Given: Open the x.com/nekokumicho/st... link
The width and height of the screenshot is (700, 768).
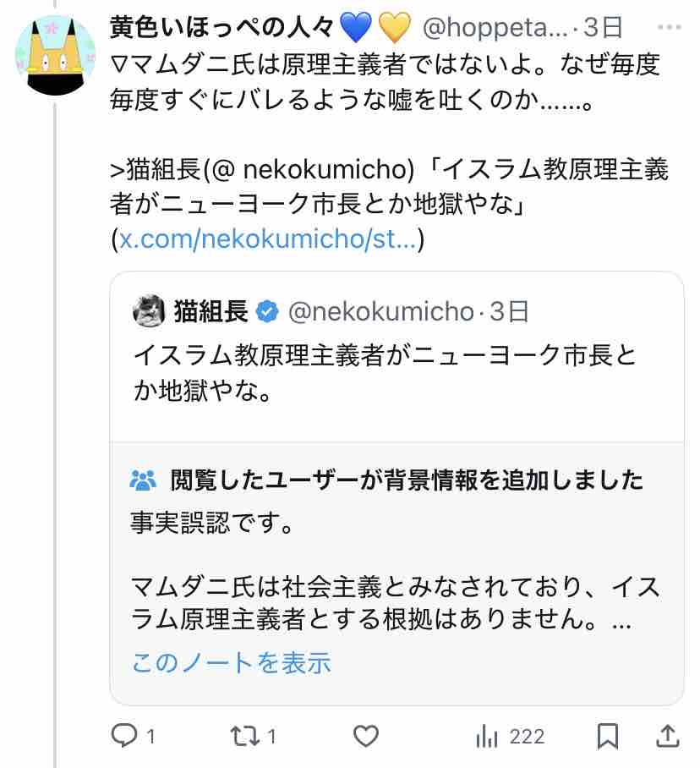Looking at the screenshot, I should (x=267, y=240).
